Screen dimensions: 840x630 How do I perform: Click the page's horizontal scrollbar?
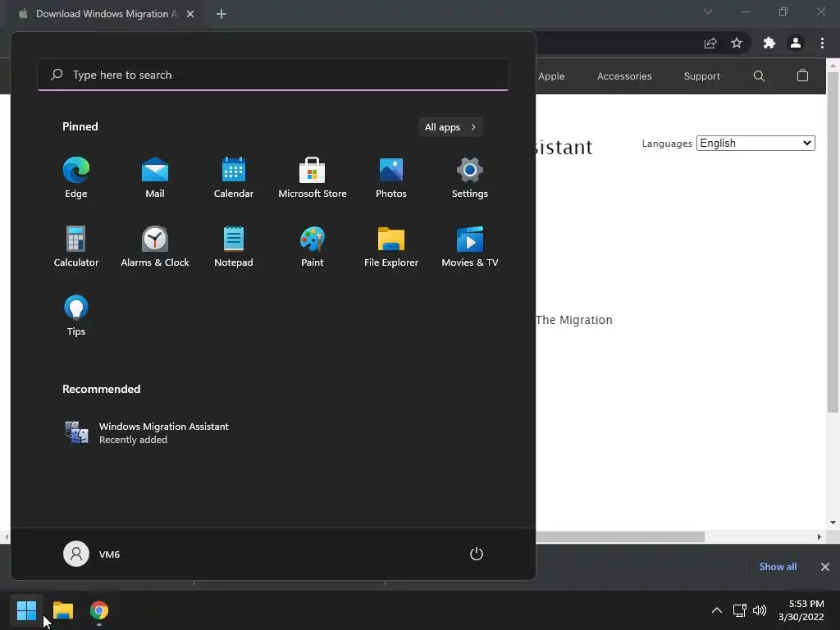point(620,536)
